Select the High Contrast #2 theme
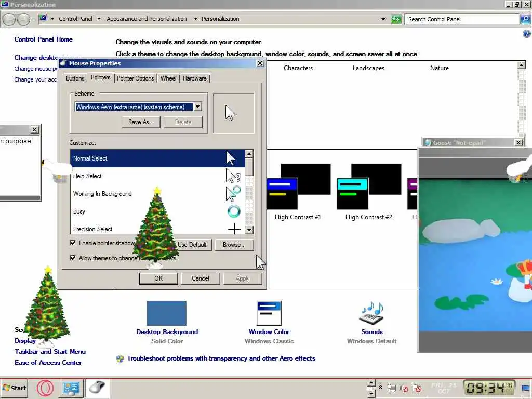 pyautogui.click(x=368, y=192)
